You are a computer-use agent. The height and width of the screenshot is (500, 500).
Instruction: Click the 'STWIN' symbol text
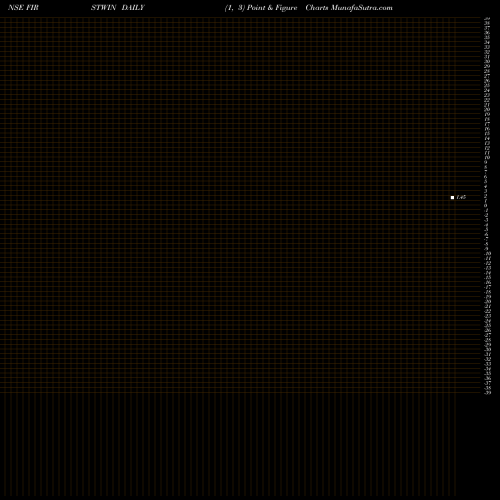pos(103,8)
